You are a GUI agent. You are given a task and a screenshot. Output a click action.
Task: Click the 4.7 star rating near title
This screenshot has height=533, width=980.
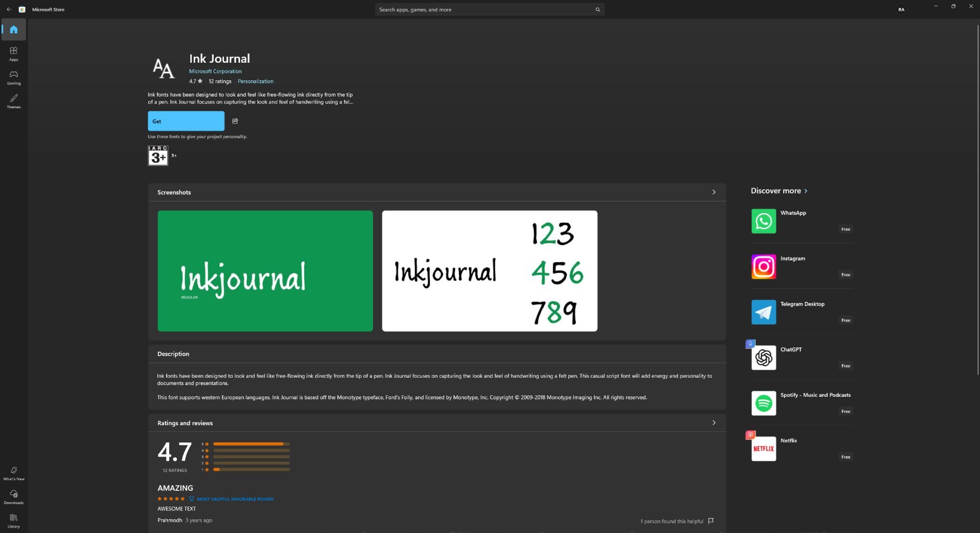pyautogui.click(x=196, y=81)
